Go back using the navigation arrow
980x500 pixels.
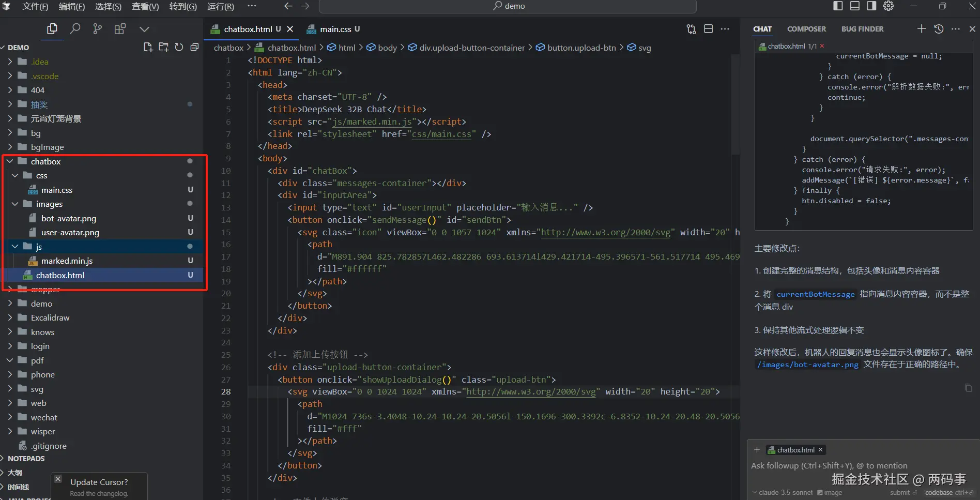click(288, 6)
